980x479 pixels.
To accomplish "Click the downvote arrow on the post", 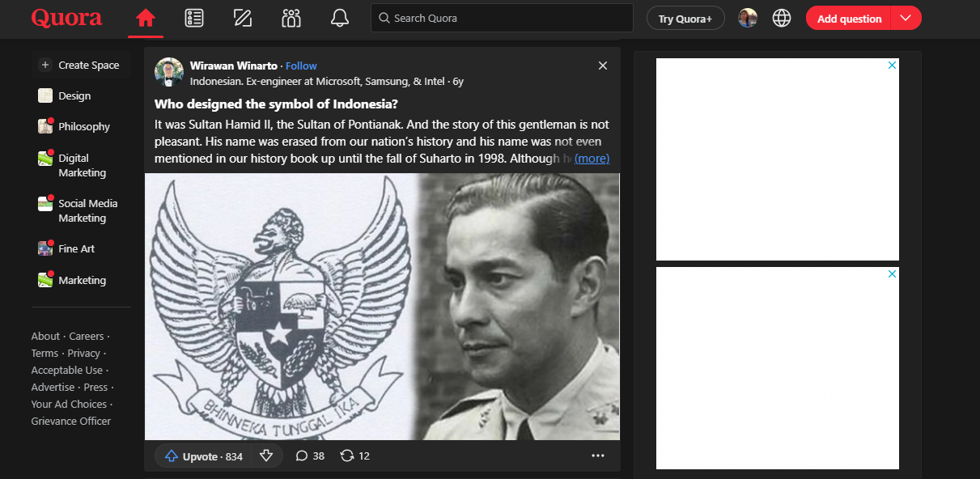I will (x=266, y=456).
